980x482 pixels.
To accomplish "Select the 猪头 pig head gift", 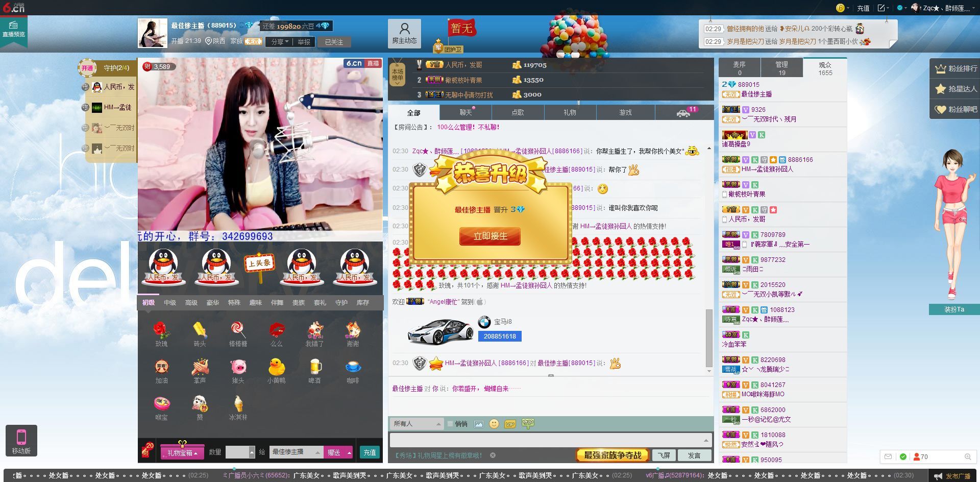I will tap(238, 367).
